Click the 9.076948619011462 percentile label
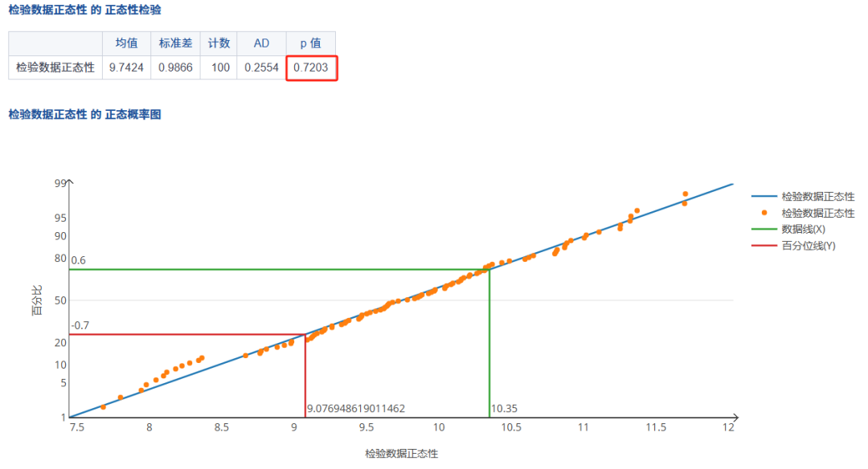868x469 pixels. point(356,409)
